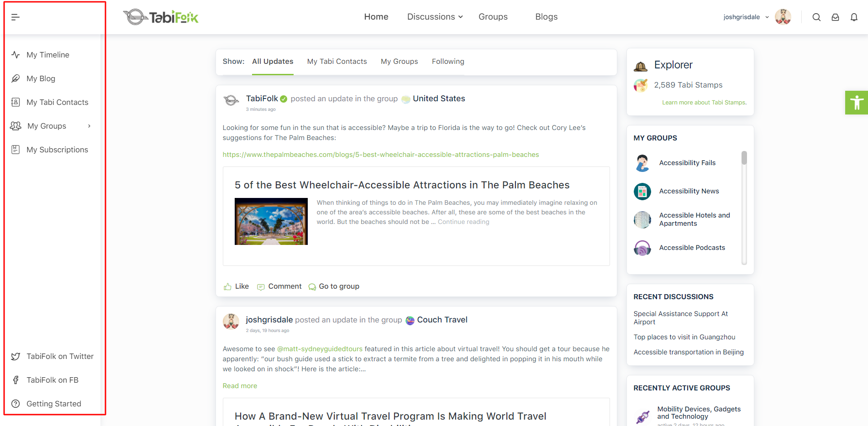Open the search magnifier icon in the header

pos(816,17)
